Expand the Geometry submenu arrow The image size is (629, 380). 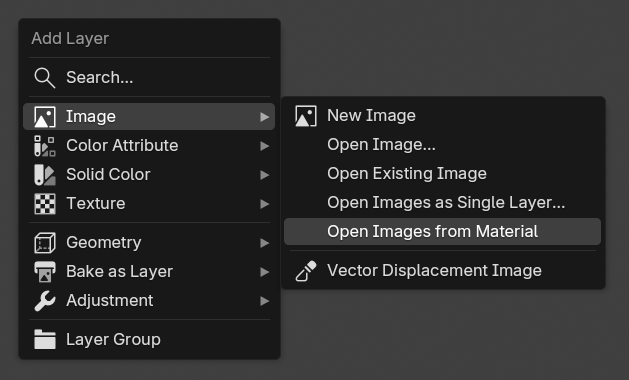pyautogui.click(x=264, y=243)
